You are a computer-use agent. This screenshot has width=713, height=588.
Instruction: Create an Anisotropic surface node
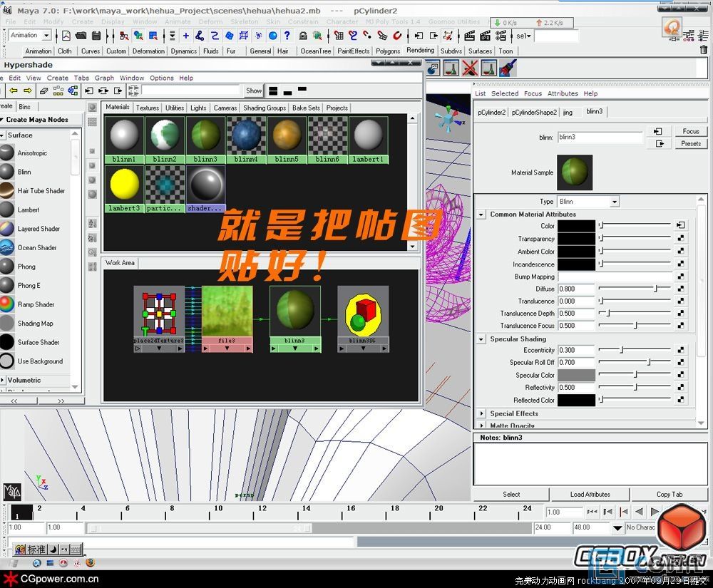[x=32, y=153]
